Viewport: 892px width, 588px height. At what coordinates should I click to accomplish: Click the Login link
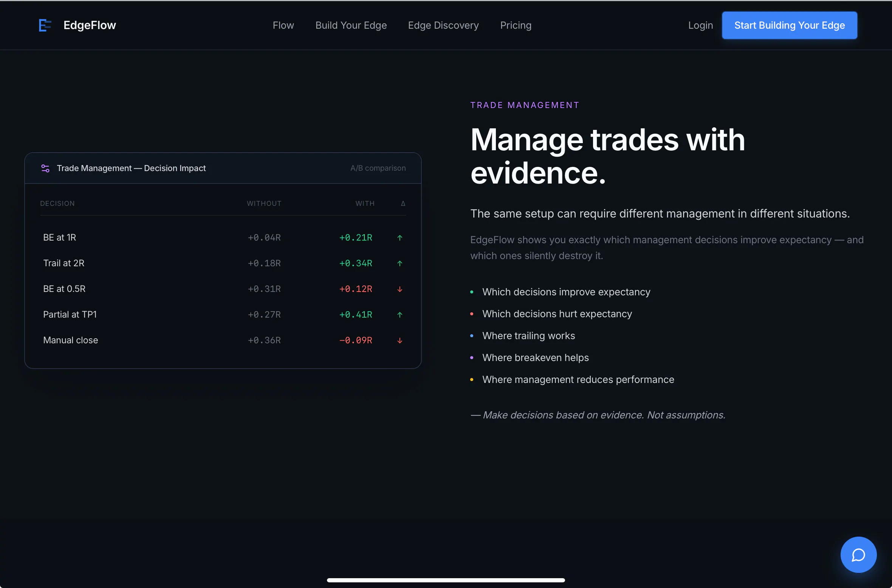pos(701,25)
